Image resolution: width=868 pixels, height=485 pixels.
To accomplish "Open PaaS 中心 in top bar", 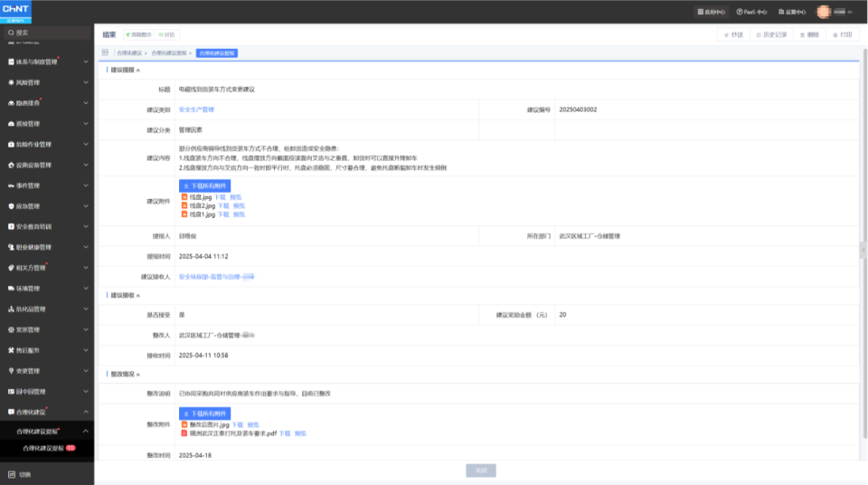I will tap(751, 12).
